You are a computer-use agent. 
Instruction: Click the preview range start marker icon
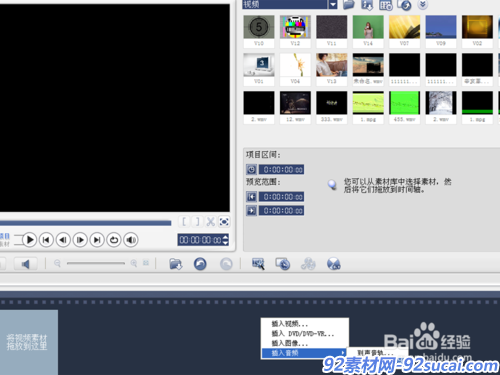coord(252,197)
